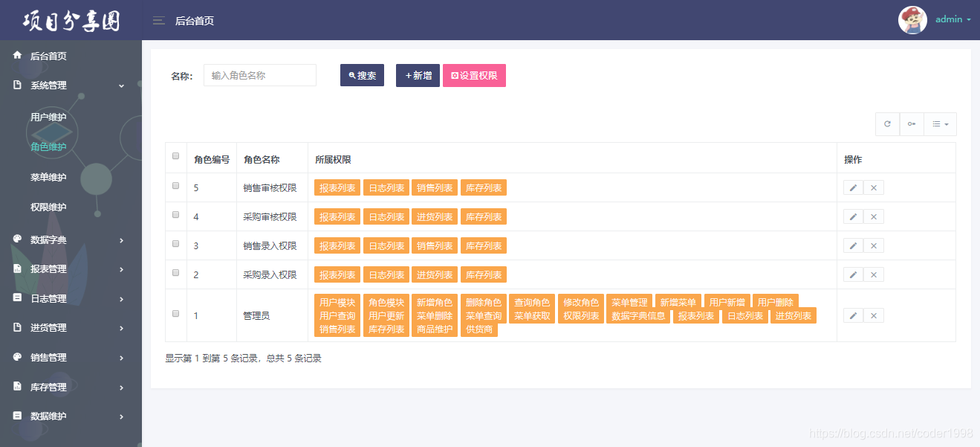Click 后台首页 in the top bar
The height and width of the screenshot is (447, 980).
click(x=195, y=21)
